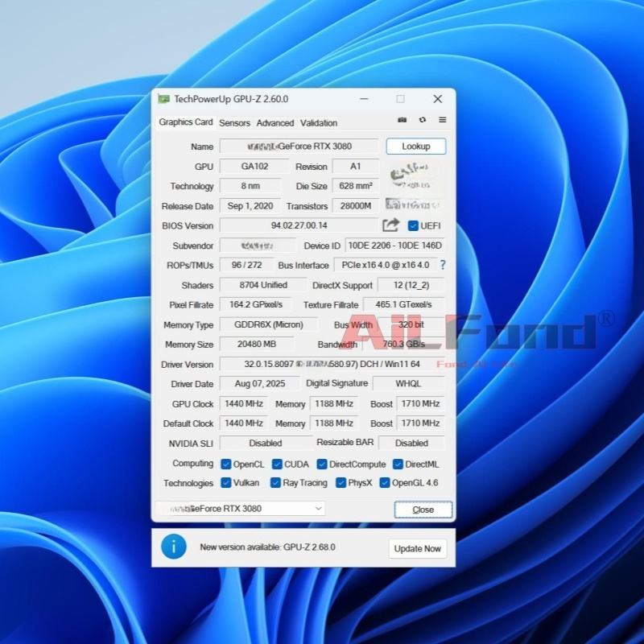The height and width of the screenshot is (644, 644).
Task: Click the ROPs/TMUs value 96 / 272
Action: coord(246,265)
